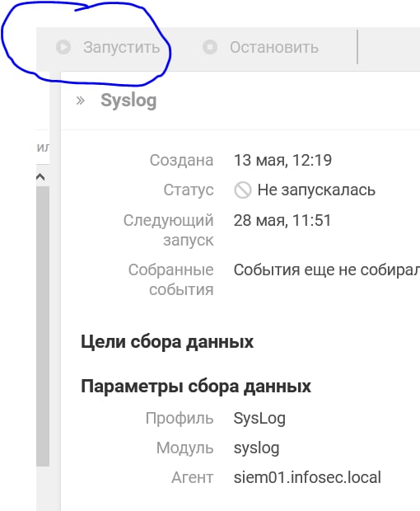Viewport: 420px width, 511px height.
Task: Select the creation date 13 мая, 12:19
Action: click(282, 161)
